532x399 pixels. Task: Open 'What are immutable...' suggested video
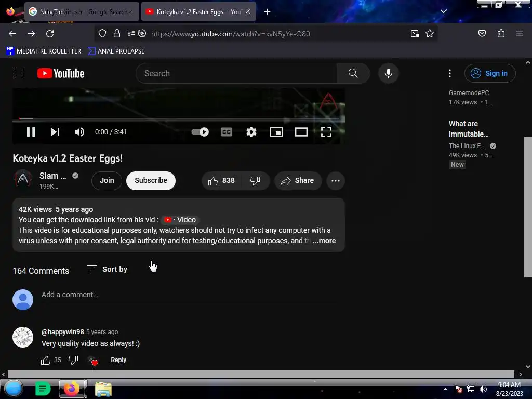point(469,129)
